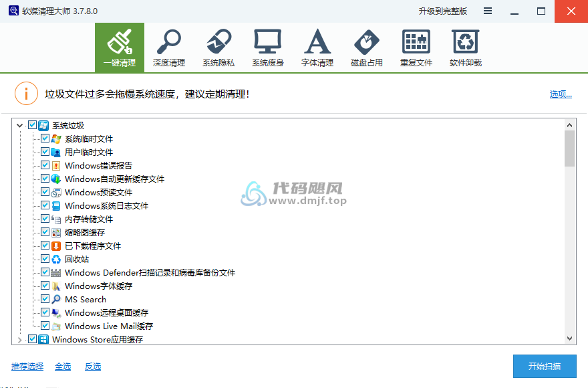The height and width of the screenshot is (388, 588).
Task: Click the Windows字体缓存 font icon
Action: click(x=56, y=286)
